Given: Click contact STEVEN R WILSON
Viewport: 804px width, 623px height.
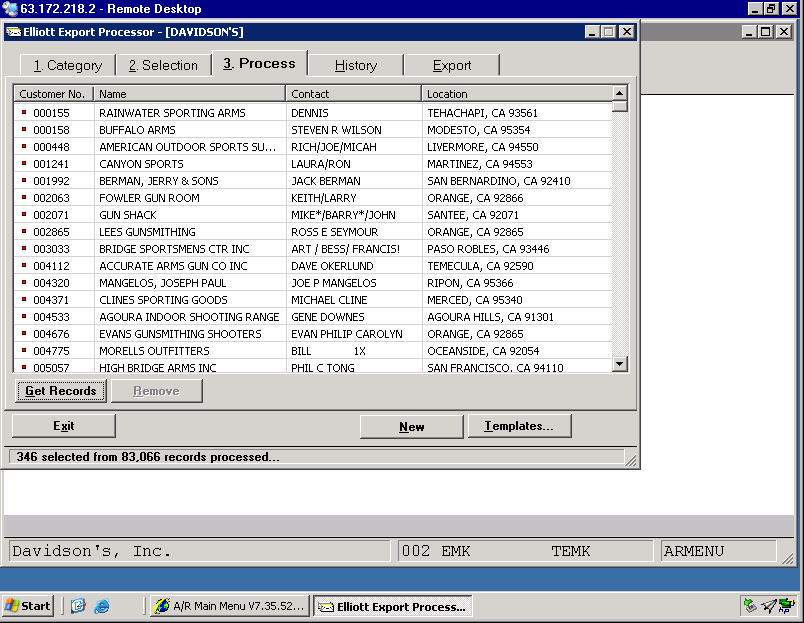Looking at the screenshot, I should pos(336,130).
